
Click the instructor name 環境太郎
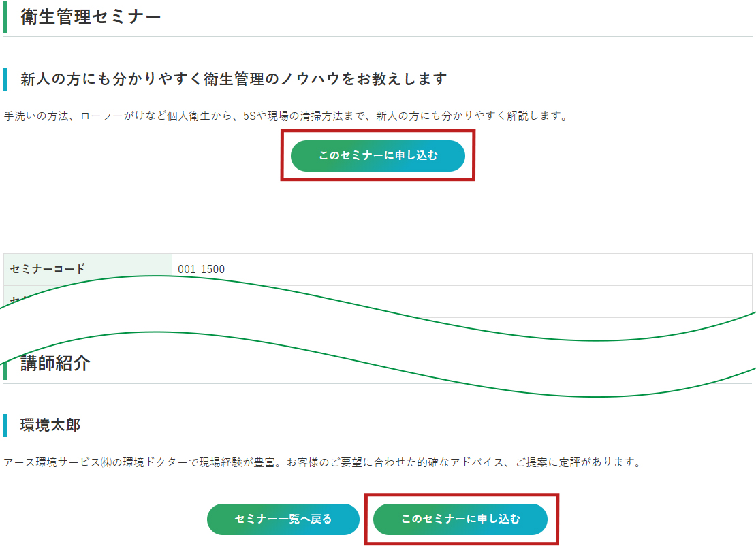coord(50,425)
